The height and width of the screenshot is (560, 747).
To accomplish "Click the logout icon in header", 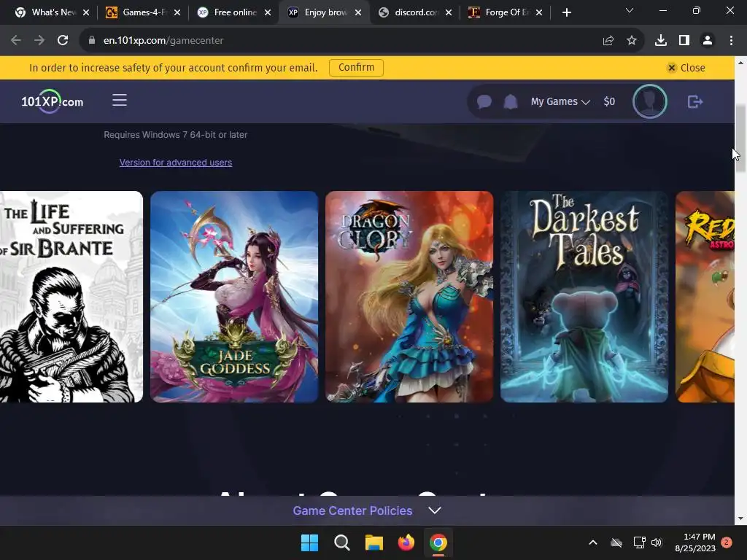I will pos(695,101).
